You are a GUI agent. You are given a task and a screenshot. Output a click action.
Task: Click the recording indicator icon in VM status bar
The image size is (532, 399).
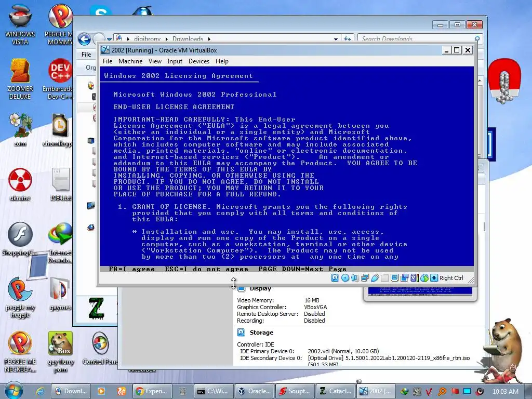[404, 278]
